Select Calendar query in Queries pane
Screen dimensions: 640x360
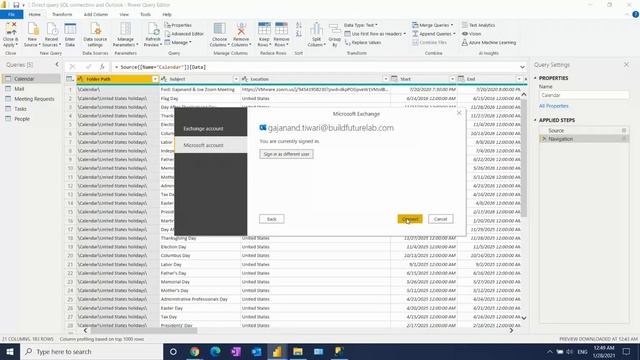click(x=31, y=79)
